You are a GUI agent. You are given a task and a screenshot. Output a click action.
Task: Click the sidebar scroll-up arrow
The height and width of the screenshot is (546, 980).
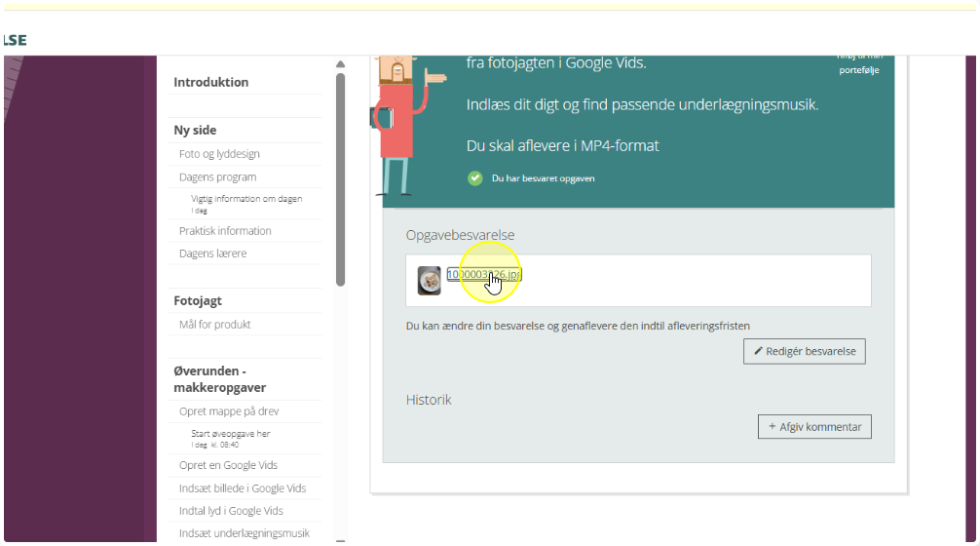pyautogui.click(x=340, y=64)
